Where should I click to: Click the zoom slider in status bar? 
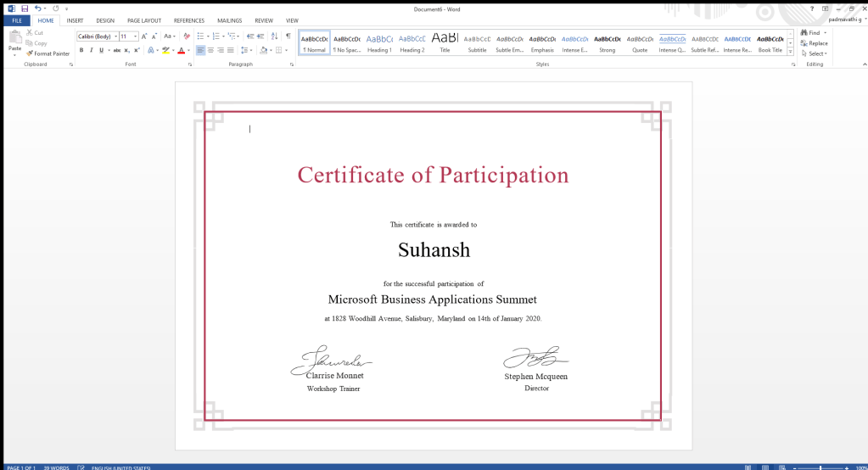(x=820, y=467)
